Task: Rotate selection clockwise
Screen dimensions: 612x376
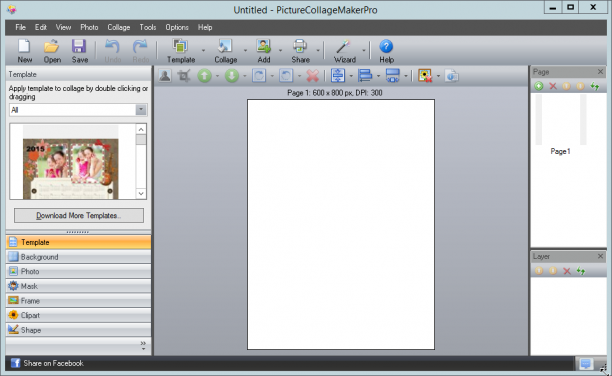Action: [x=259, y=75]
